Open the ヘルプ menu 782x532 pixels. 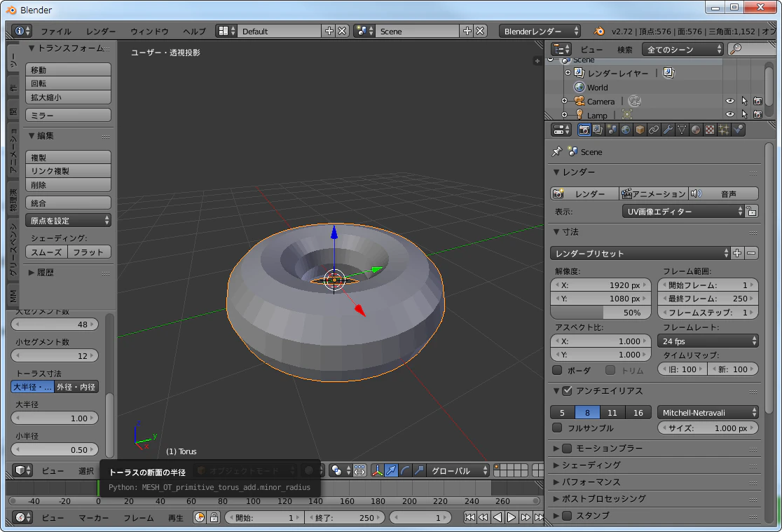194,31
